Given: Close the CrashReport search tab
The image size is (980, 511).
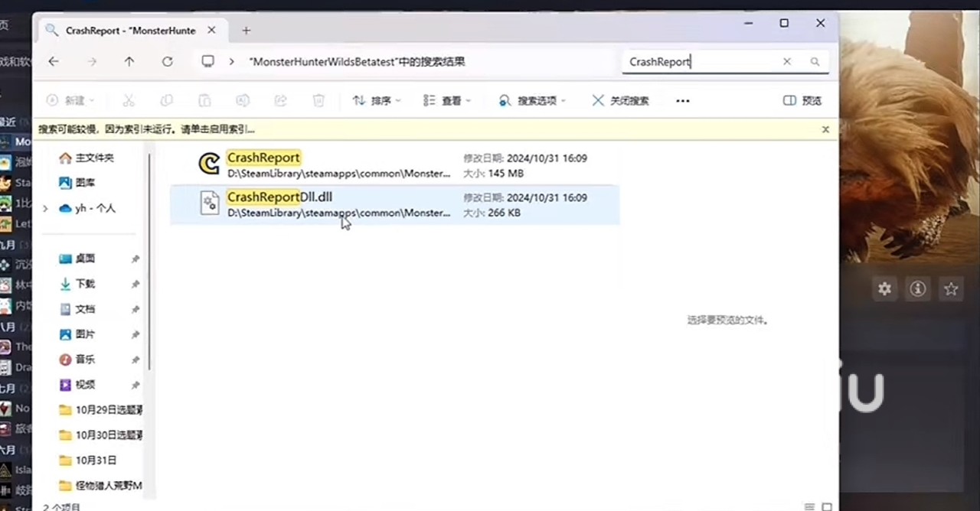Looking at the screenshot, I should click(x=212, y=31).
